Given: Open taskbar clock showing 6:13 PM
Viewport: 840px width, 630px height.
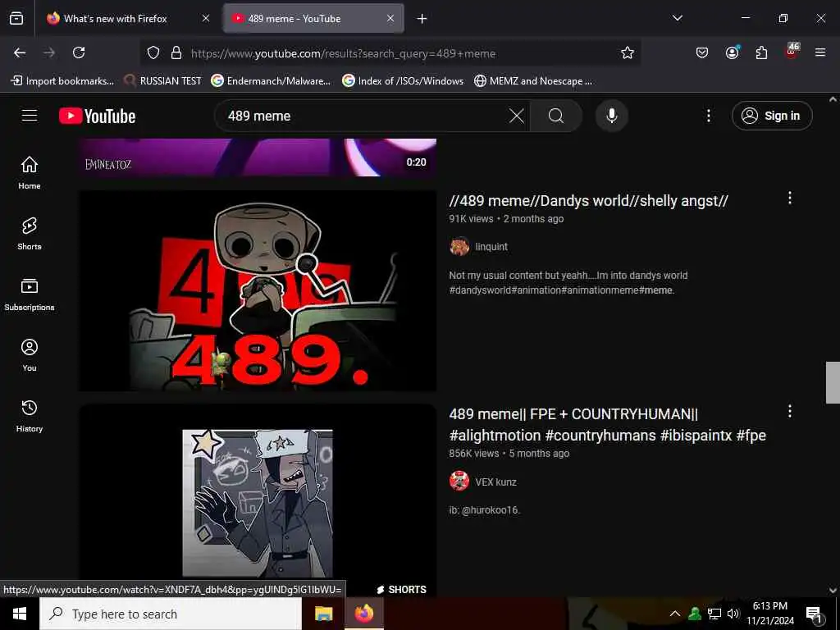Looking at the screenshot, I should click(770, 614).
